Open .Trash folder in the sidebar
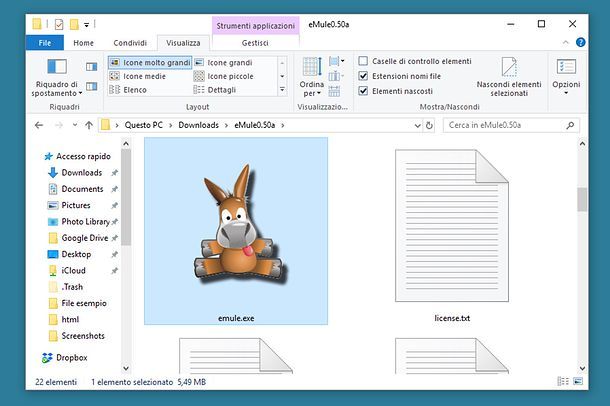Image resolution: width=610 pixels, height=406 pixels. (66, 287)
